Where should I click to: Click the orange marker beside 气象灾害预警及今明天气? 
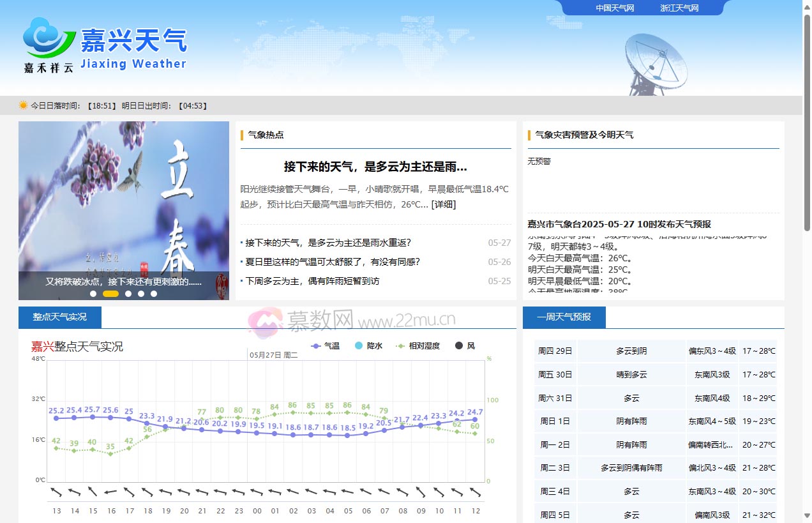click(529, 135)
